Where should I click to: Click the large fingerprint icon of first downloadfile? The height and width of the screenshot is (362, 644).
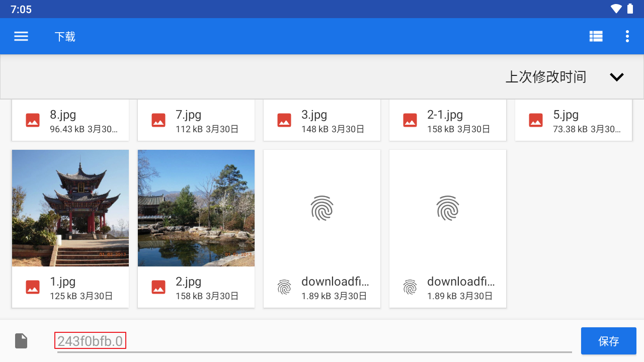[322, 208]
